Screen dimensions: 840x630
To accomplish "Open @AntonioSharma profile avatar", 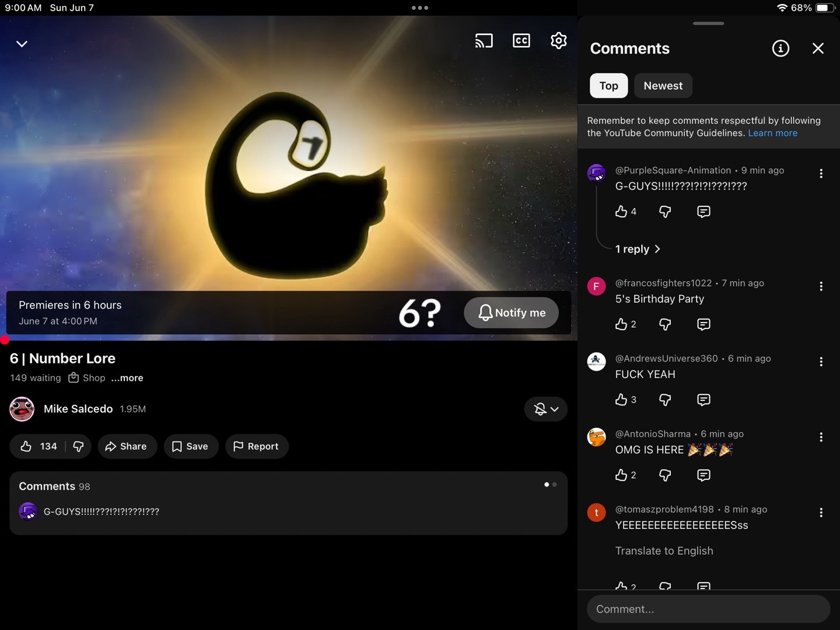I will point(596,437).
